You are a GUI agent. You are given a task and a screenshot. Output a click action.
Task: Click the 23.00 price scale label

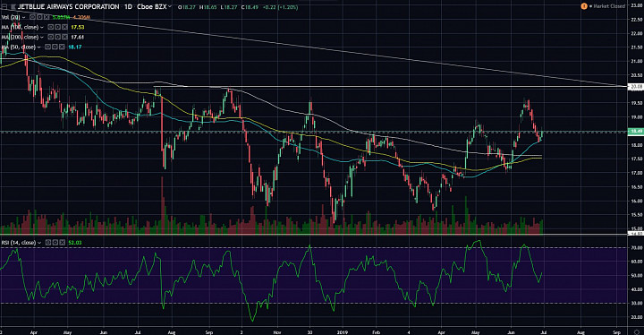pos(637,5)
